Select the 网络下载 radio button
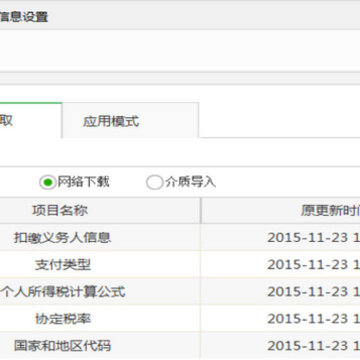Viewport: 360px width, 360px height. pyautogui.click(x=48, y=183)
